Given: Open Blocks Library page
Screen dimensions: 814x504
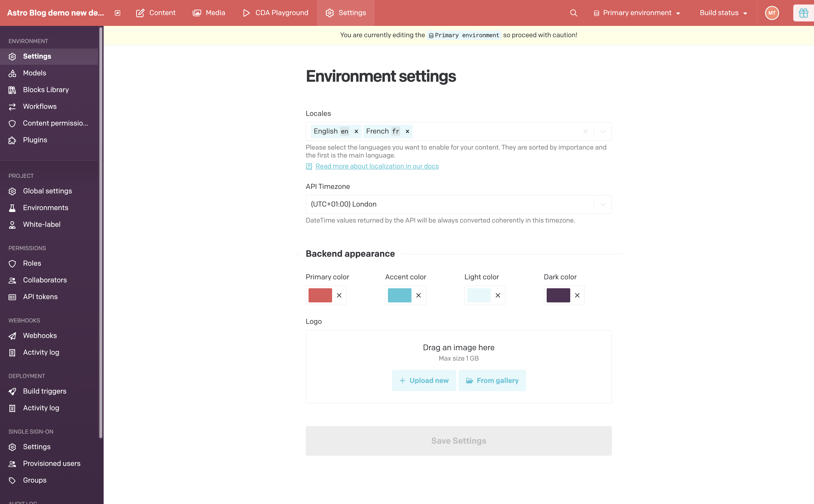Looking at the screenshot, I should tap(49, 90).
